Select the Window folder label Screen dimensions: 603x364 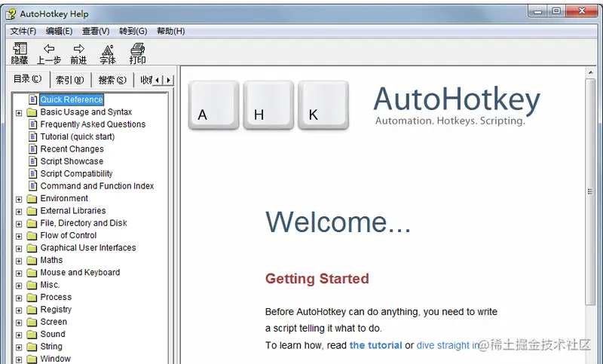click(55, 359)
